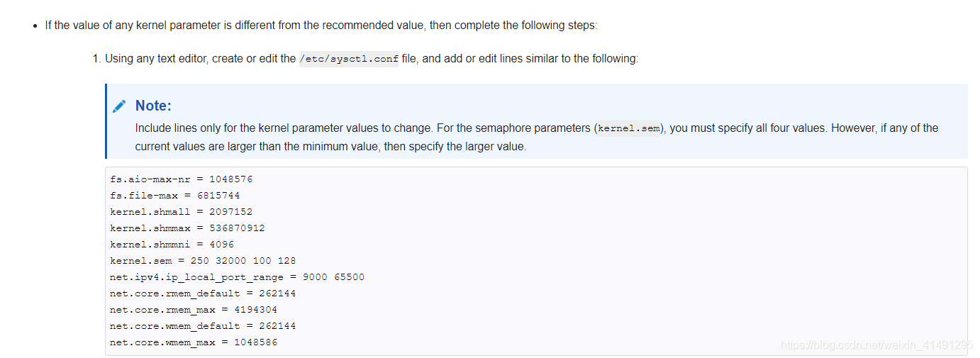Click the pencil Note icon
980x358 pixels.
pyautogui.click(x=120, y=106)
